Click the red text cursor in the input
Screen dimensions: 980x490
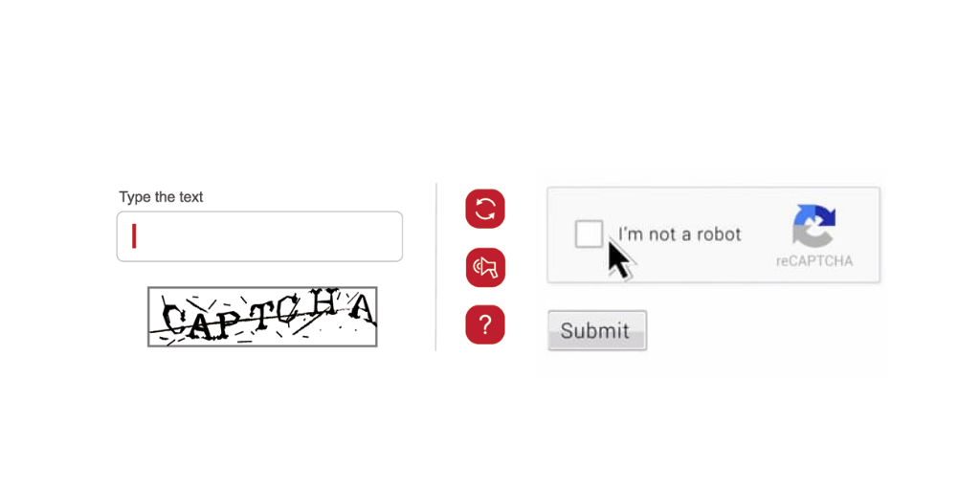pyautogui.click(x=134, y=236)
